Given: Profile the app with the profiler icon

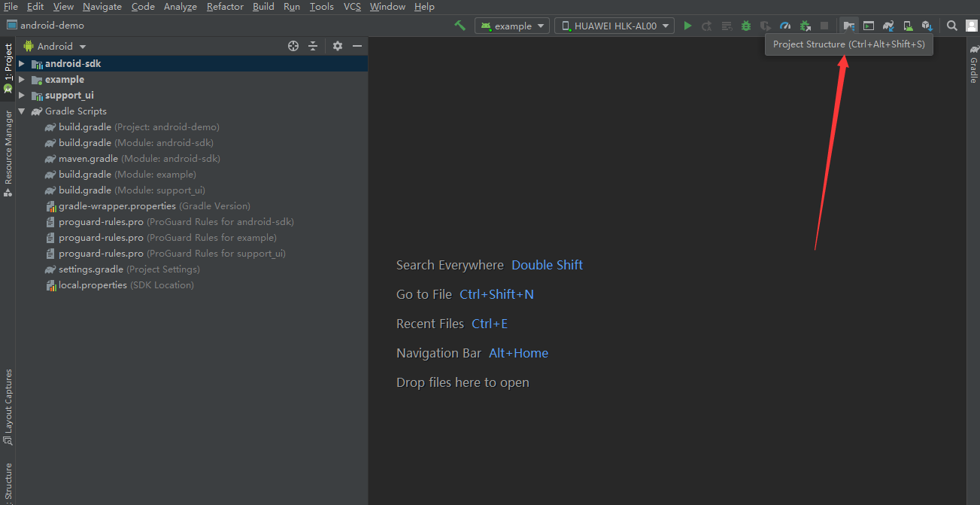Looking at the screenshot, I should click(x=785, y=25).
